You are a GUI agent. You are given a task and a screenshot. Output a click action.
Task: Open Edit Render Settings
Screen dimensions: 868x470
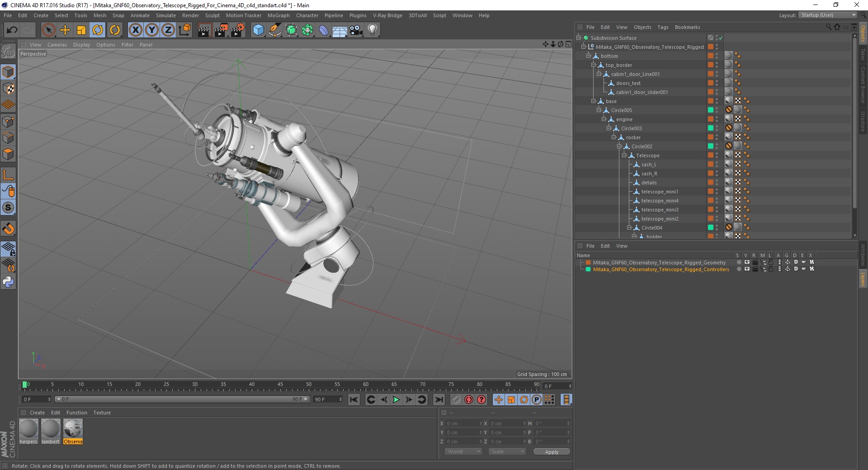(238, 30)
